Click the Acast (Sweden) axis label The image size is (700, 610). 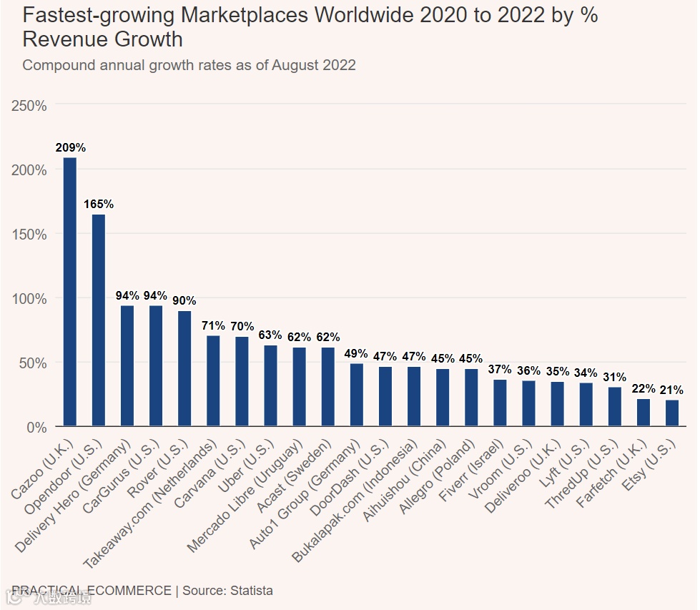pyautogui.click(x=294, y=476)
